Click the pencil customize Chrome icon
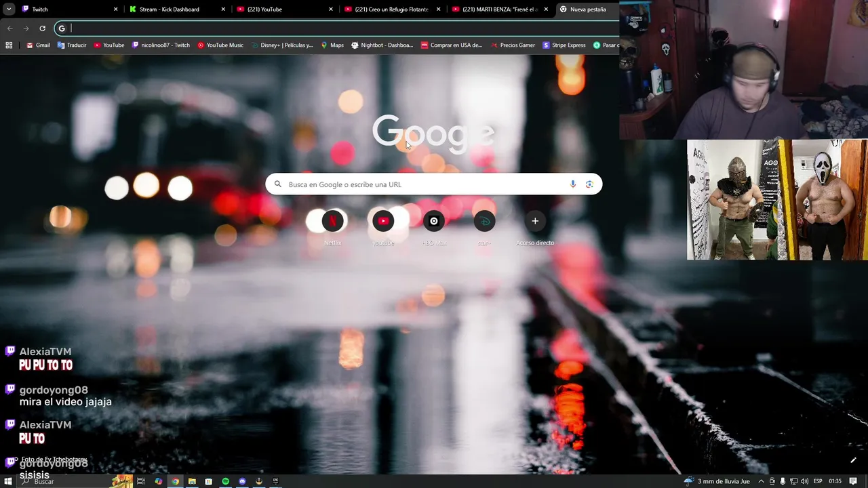Image resolution: width=868 pixels, height=488 pixels. (x=853, y=460)
